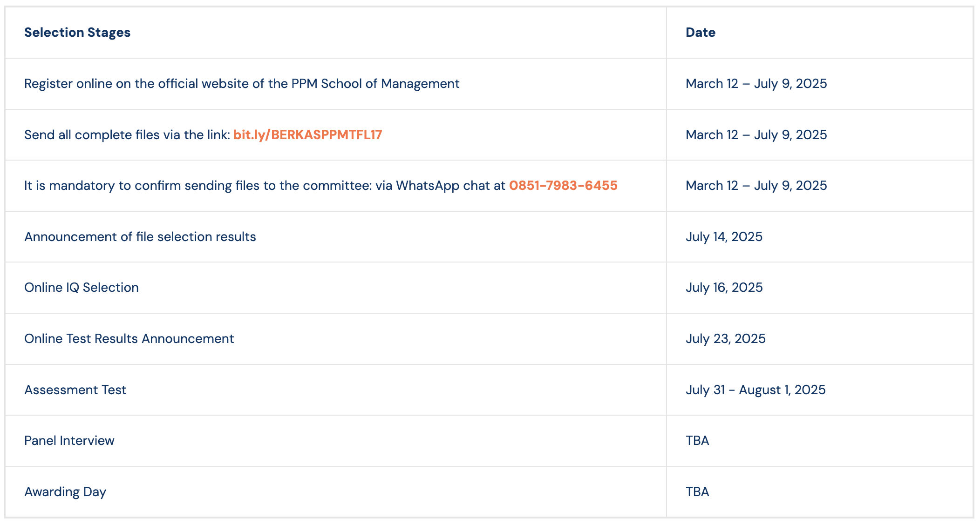Click the Online IQ Selection stage

click(x=82, y=288)
